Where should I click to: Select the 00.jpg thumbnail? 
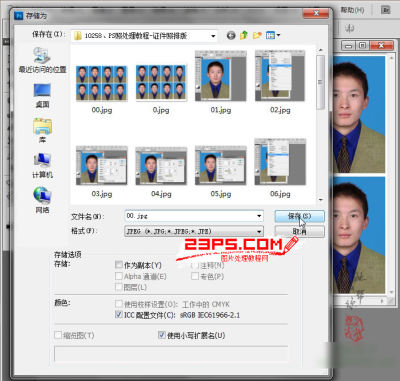[102, 83]
